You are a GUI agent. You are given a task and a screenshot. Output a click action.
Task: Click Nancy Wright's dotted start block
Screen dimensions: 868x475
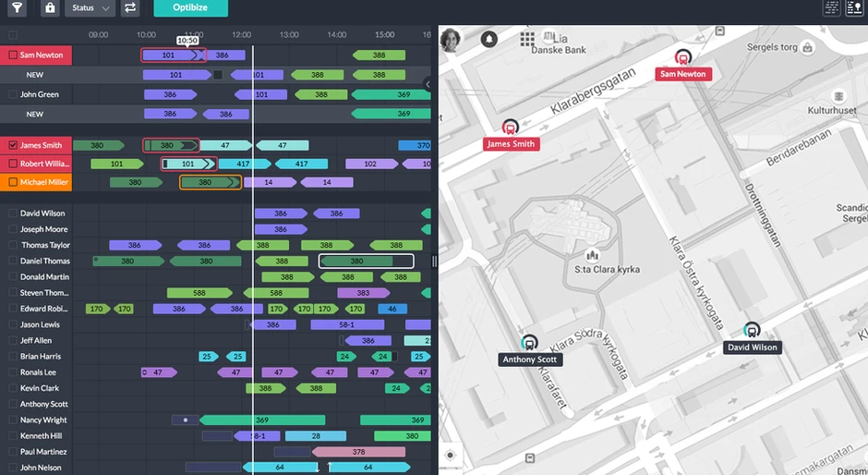click(x=185, y=420)
